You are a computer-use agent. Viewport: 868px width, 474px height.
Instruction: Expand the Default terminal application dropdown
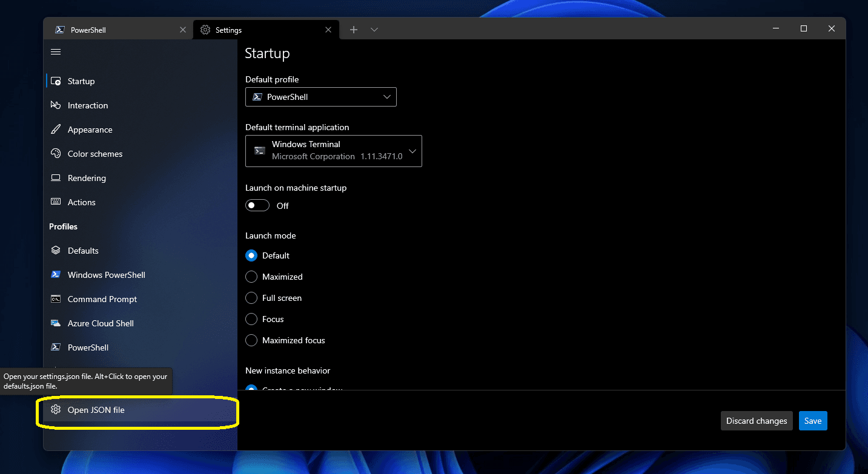point(334,151)
